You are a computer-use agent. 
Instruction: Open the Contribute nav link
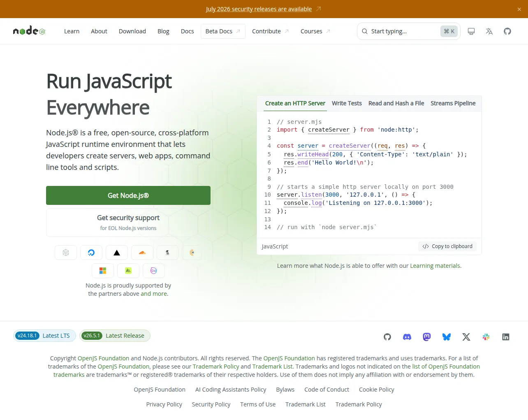click(271, 31)
